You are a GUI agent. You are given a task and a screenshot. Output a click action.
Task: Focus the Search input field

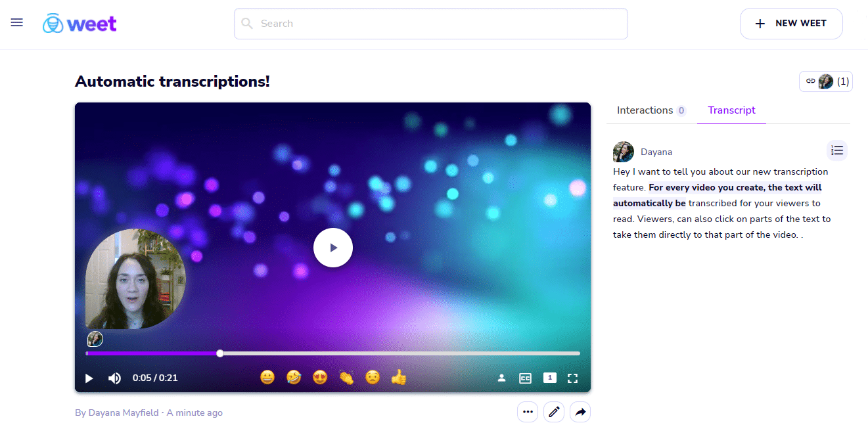(x=431, y=24)
